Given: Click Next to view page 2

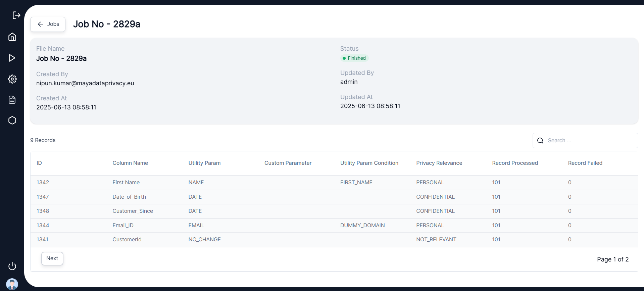Looking at the screenshot, I should pyautogui.click(x=52, y=258).
